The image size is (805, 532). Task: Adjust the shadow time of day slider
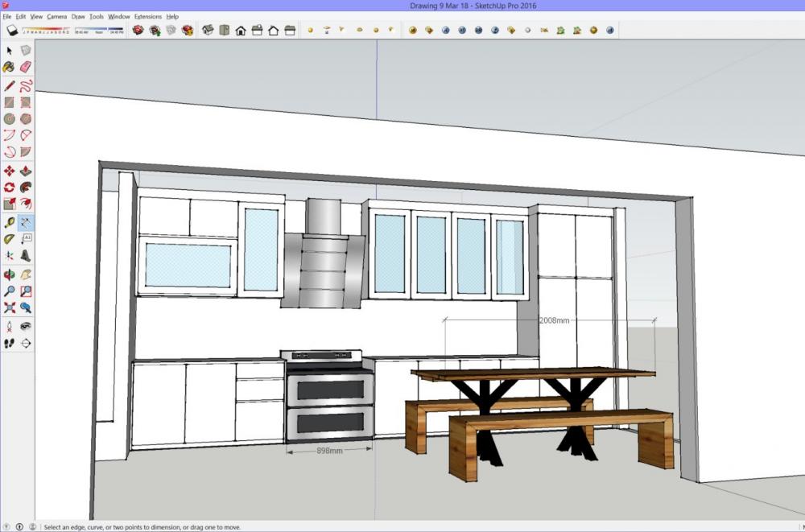[100, 31]
